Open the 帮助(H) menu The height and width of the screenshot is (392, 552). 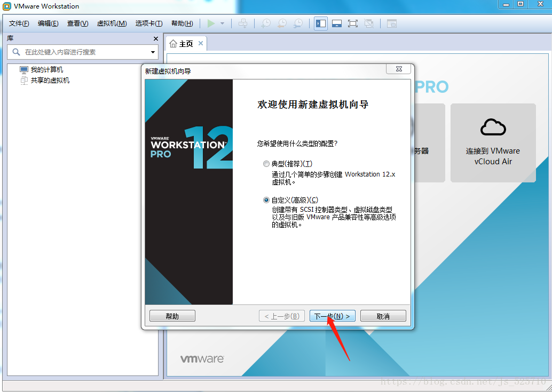(x=182, y=23)
